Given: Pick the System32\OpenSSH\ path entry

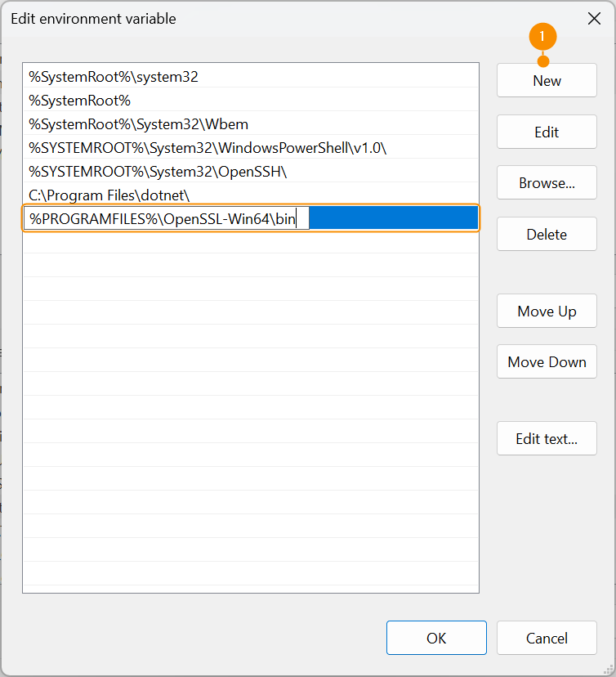Looking at the screenshot, I should point(158,172).
